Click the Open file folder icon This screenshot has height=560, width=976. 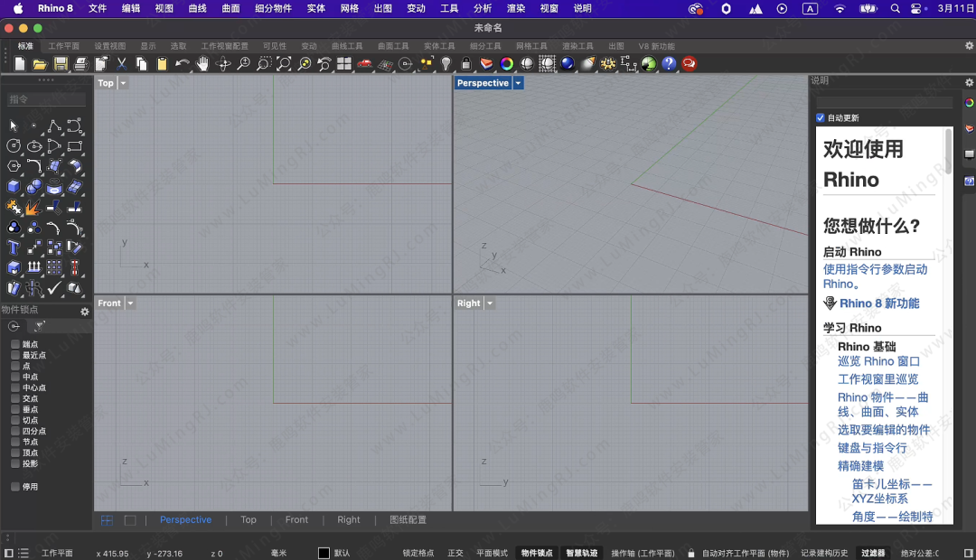pos(40,64)
